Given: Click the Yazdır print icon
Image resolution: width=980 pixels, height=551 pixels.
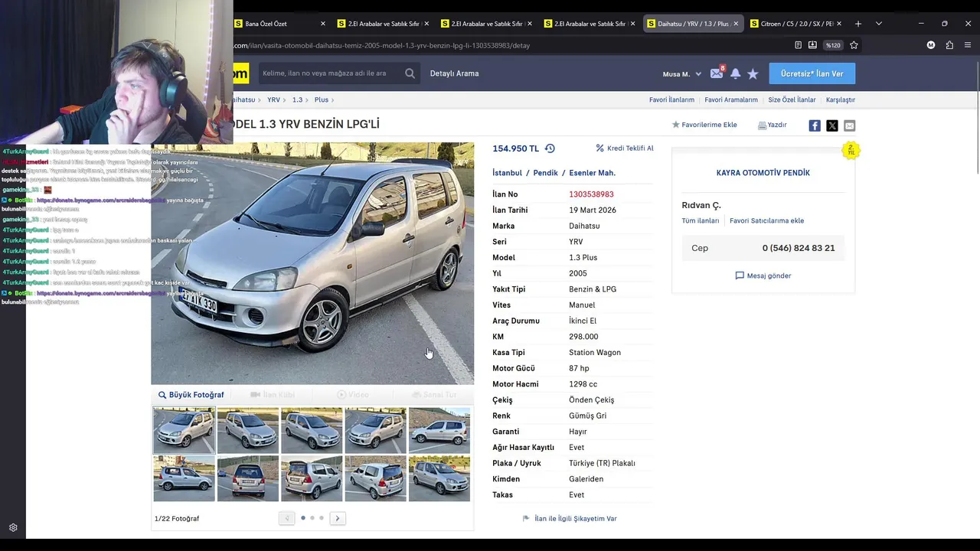Looking at the screenshot, I should click(762, 125).
